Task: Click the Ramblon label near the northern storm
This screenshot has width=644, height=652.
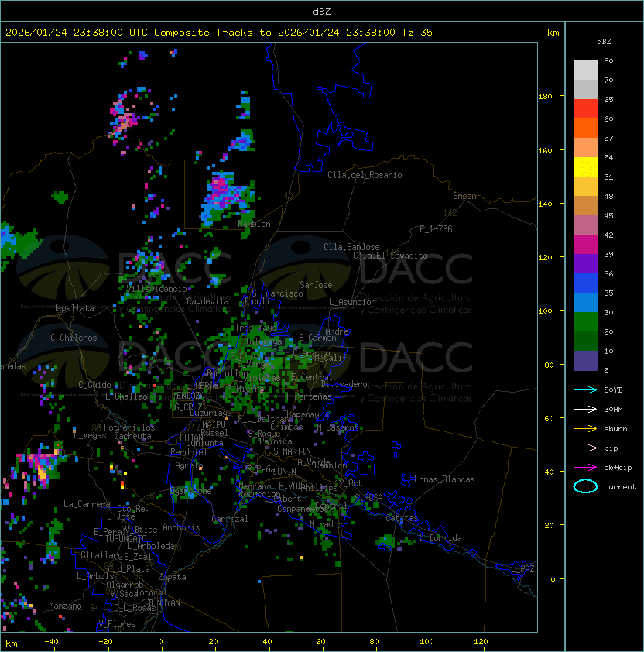Action: pyautogui.click(x=254, y=224)
